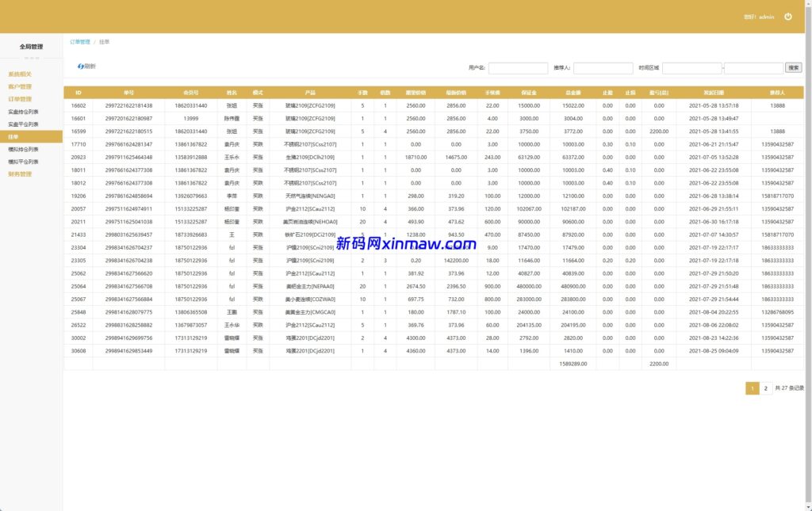Select the 挂单 sidebar item
This screenshot has width=812, height=511.
pos(13,137)
